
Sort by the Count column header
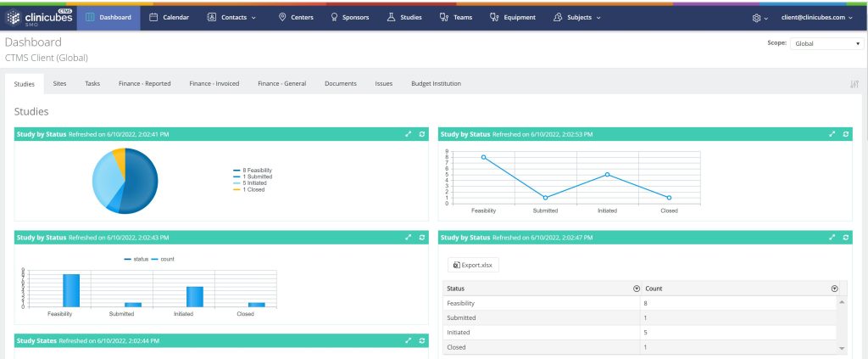[x=654, y=289]
